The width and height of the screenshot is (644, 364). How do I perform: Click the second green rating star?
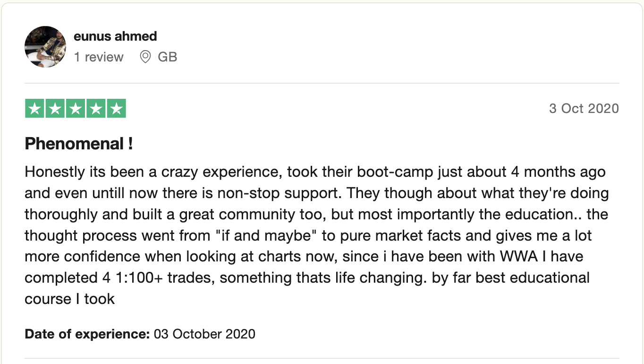coord(55,108)
